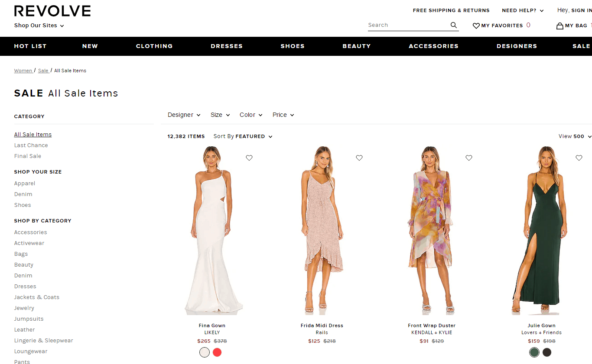Shop your size in Denim
Image resolution: width=592 pixels, height=364 pixels.
[x=23, y=194]
